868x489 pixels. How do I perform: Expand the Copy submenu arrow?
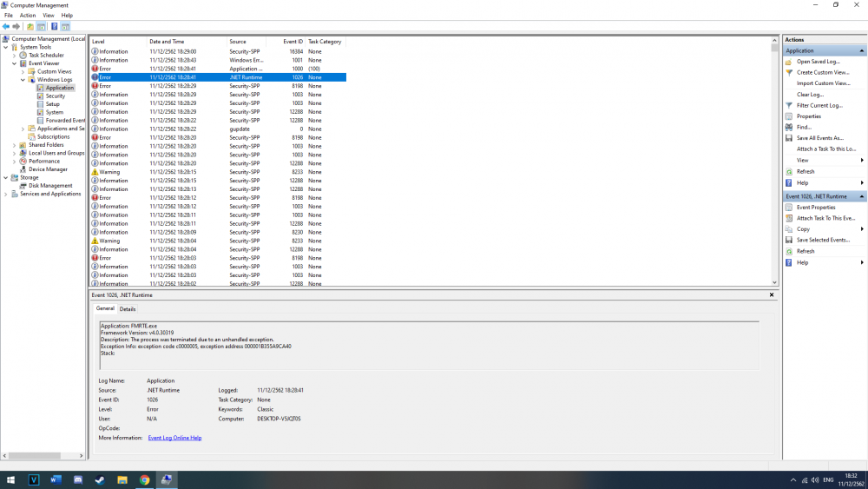pos(862,229)
